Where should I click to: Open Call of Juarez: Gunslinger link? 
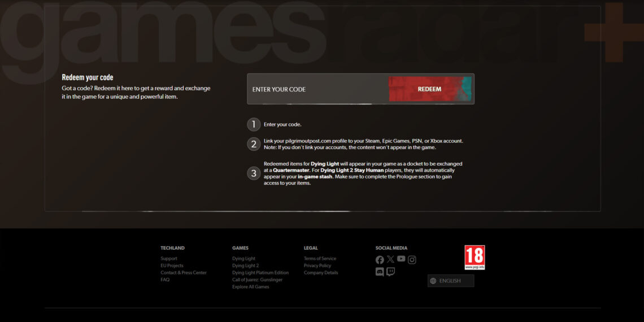(x=258, y=280)
